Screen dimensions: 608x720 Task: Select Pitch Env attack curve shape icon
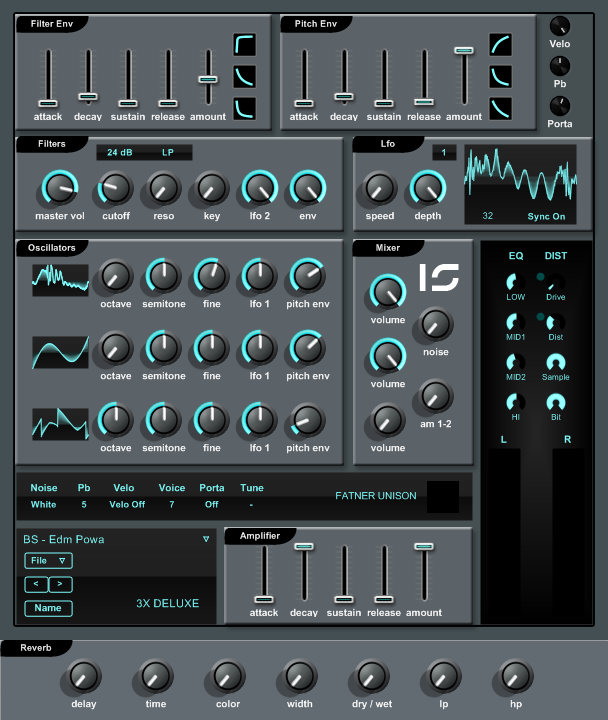tap(501, 45)
